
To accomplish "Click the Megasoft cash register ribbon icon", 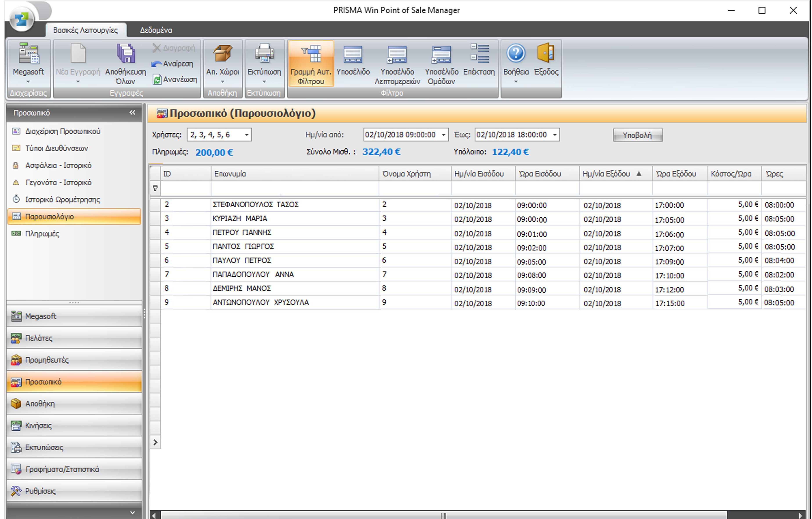I will [x=28, y=54].
